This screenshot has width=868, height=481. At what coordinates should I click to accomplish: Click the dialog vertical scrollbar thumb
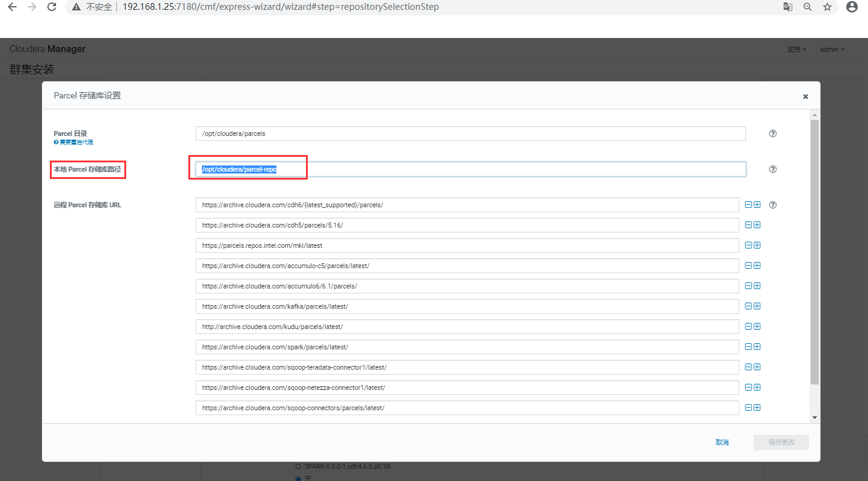pyautogui.click(x=814, y=252)
